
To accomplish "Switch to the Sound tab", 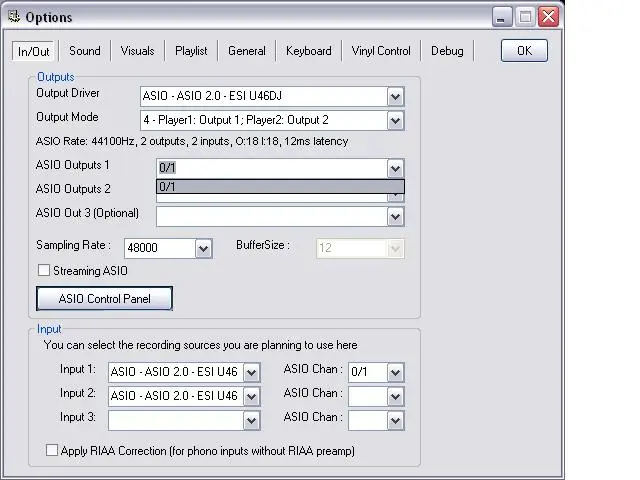I will (x=85, y=51).
